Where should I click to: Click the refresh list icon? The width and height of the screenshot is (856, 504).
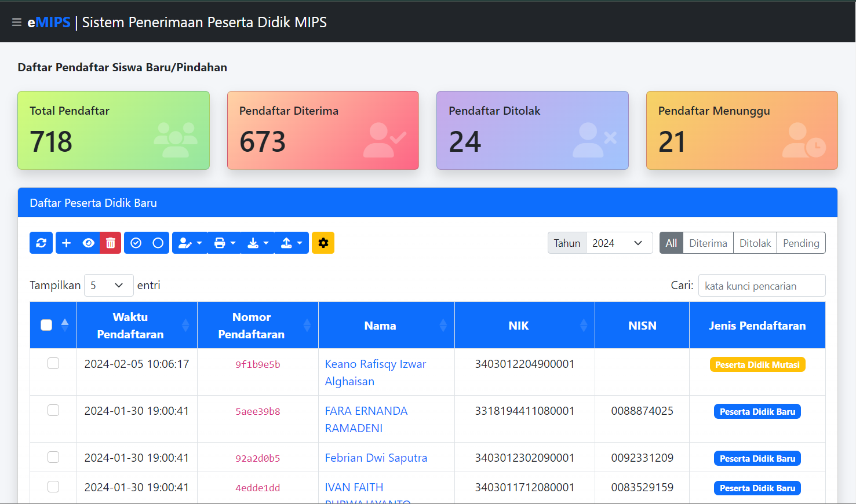point(41,243)
